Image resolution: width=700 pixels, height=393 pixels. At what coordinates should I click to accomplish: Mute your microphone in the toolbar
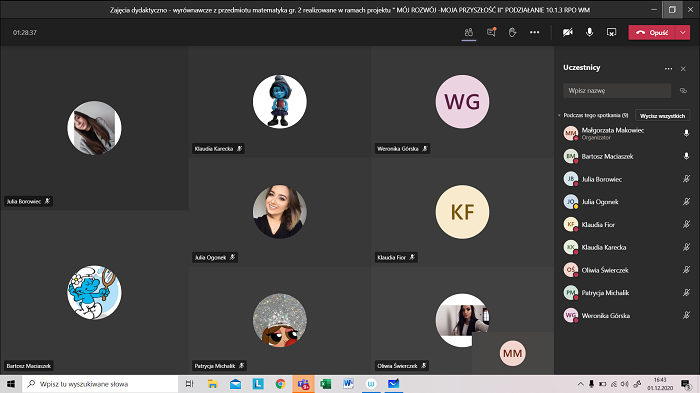click(x=589, y=33)
